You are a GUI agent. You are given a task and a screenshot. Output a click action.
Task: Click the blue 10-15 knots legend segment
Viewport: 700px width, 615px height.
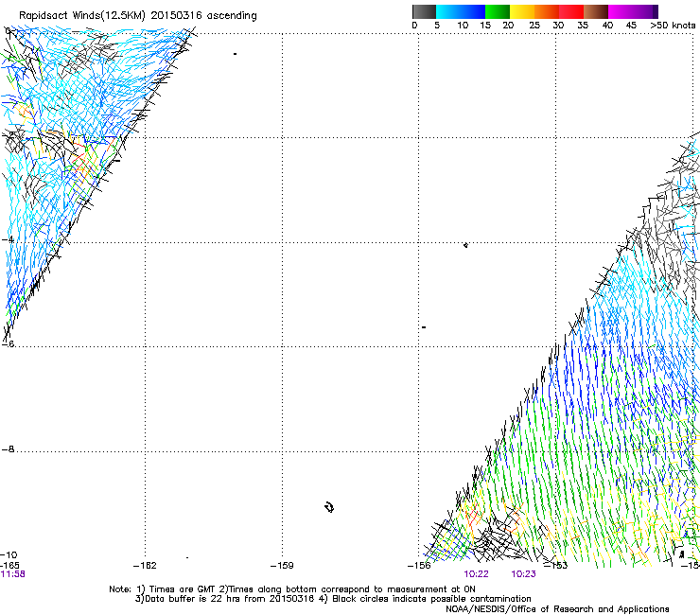473,11
